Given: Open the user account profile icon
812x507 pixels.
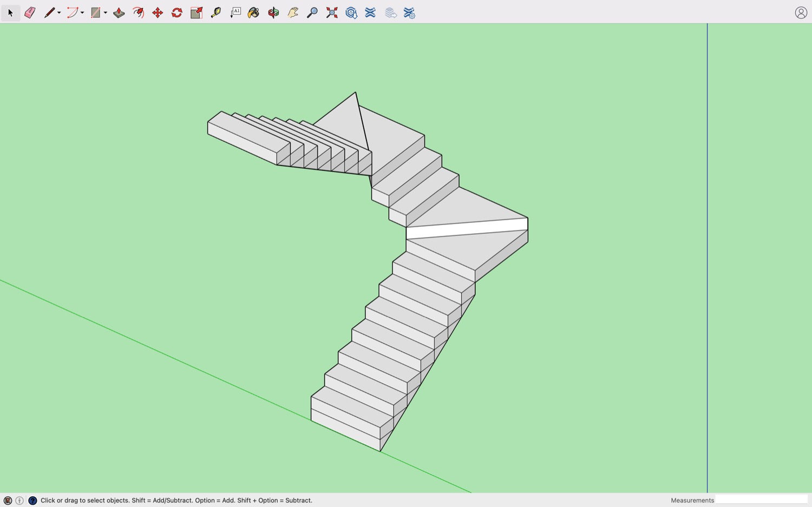Looking at the screenshot, I should click(801, 12).
